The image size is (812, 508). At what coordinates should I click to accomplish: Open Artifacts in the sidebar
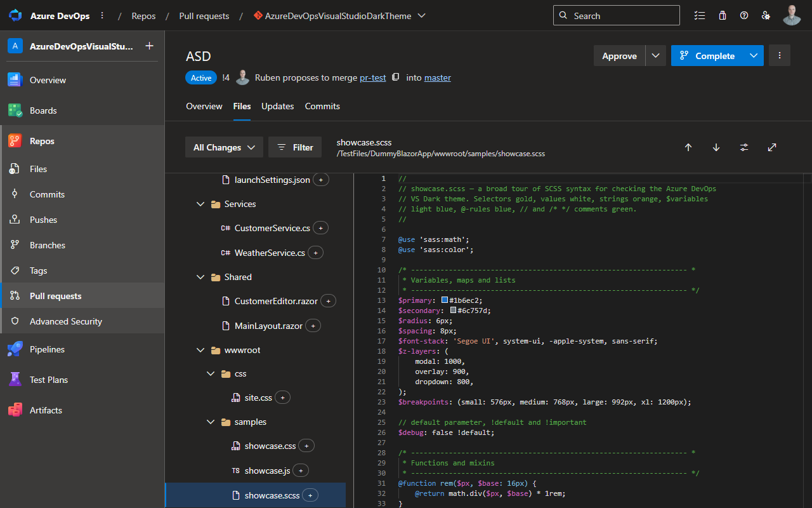(x=82, y=410)
